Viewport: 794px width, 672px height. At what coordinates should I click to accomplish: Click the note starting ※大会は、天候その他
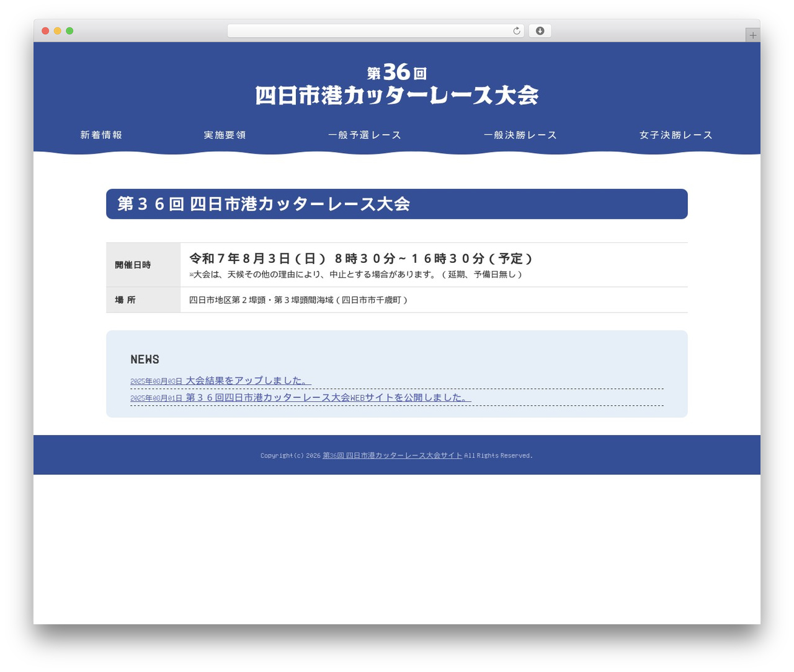[x=356, y=275]
